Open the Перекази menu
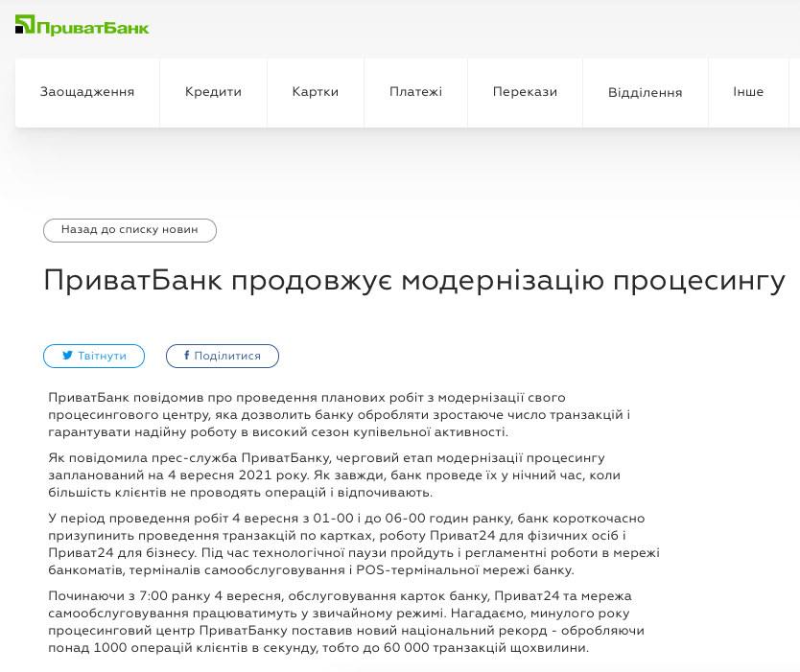Screen dimensions: 800x672 point(525,92)
